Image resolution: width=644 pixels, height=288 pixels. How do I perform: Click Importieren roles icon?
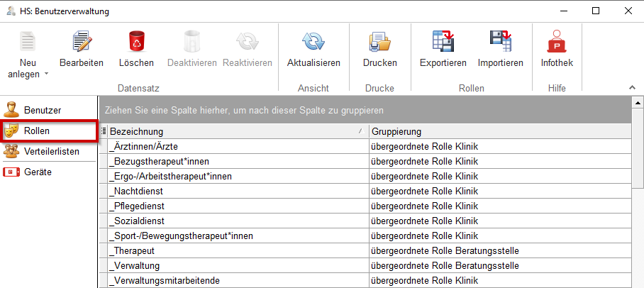[500, 43]
